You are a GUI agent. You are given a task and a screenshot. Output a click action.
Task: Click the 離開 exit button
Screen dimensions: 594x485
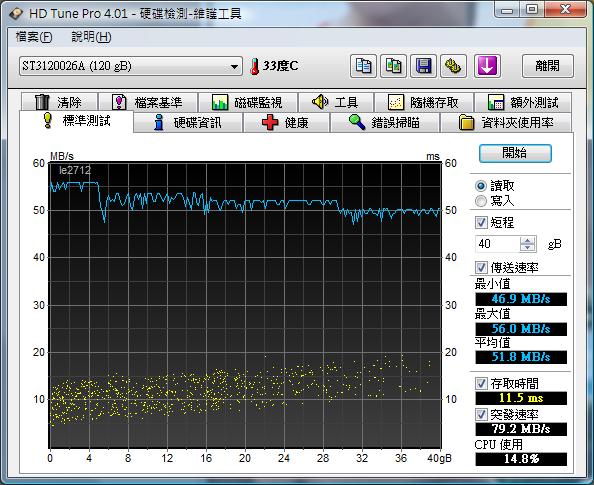point(547,66)
